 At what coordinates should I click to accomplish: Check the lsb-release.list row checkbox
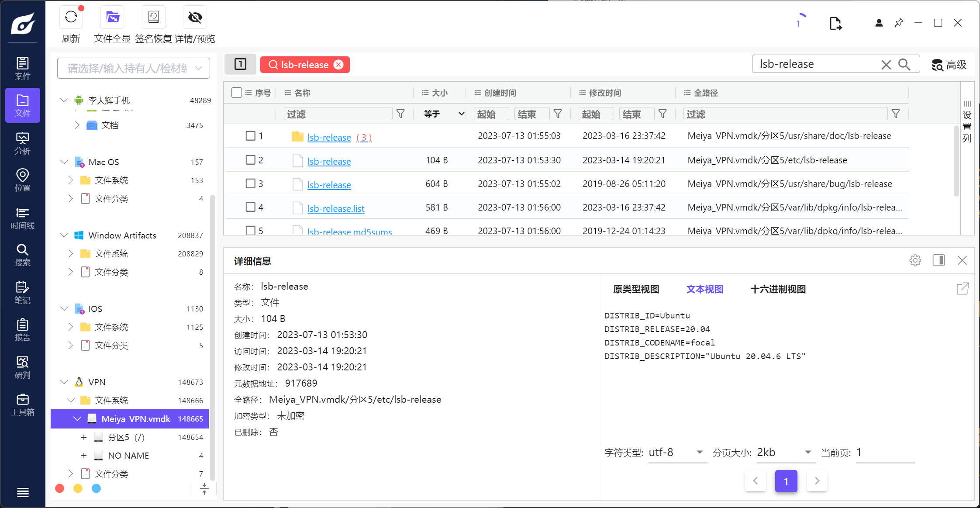(x=250, y=207)
